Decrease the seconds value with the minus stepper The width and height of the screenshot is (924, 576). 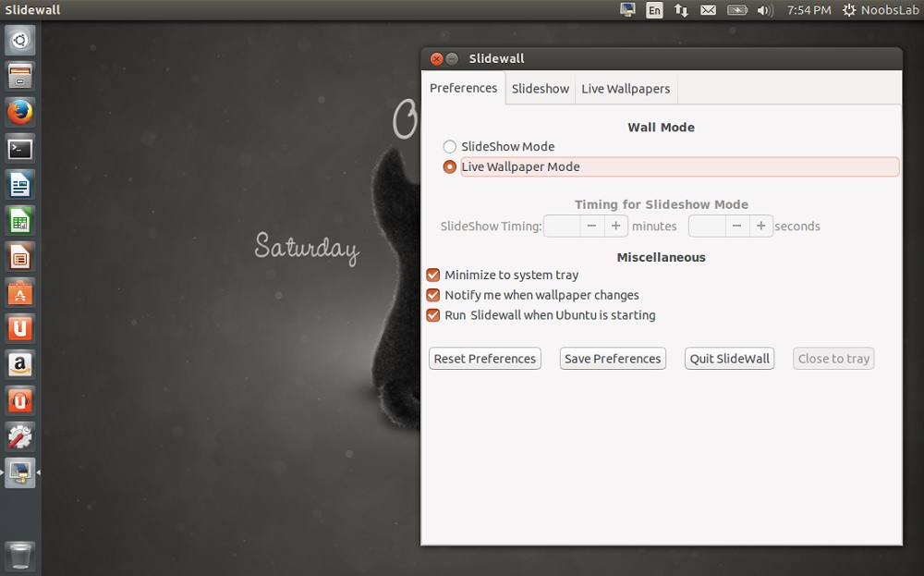click(x=736, y=225)
